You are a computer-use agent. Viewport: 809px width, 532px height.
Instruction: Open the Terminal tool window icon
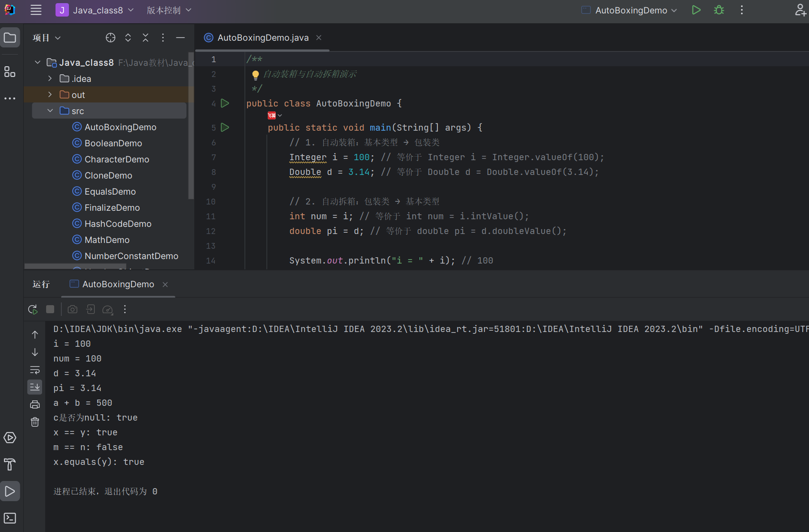click(x=10, y=518)
